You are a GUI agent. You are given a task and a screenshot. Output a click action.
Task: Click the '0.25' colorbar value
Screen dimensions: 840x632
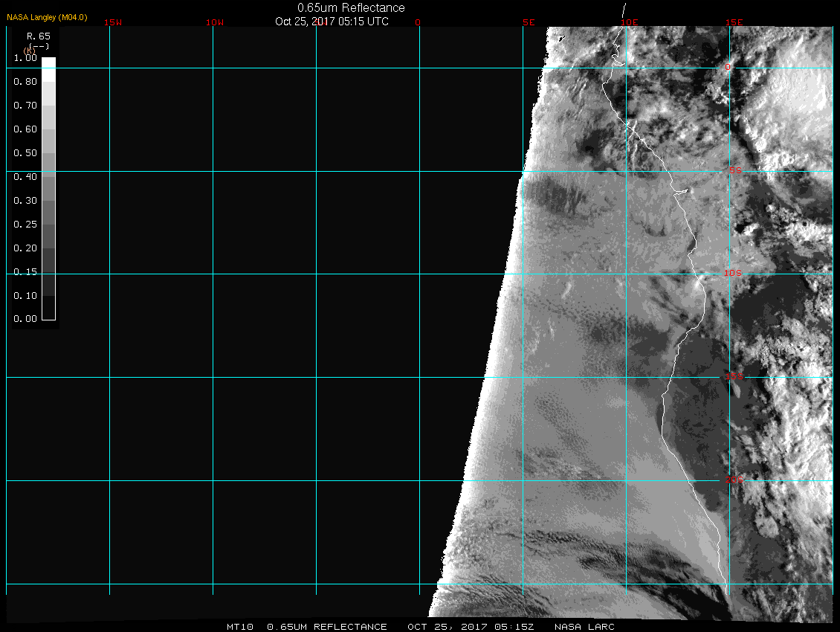(x=25, y=224)
